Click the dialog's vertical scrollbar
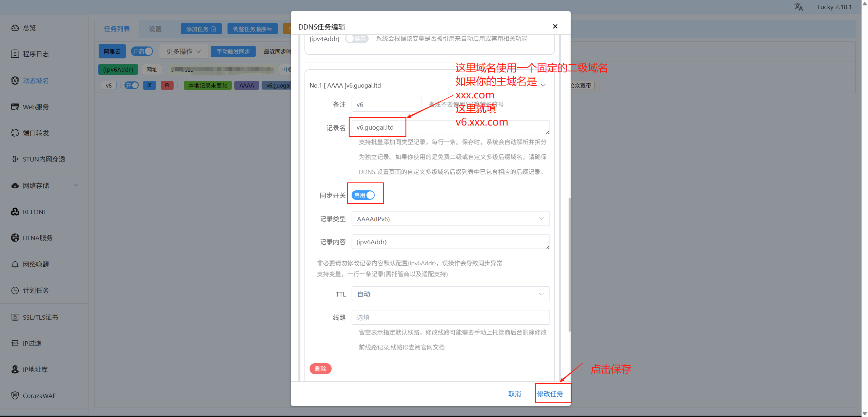The width and height of the screenshot is (868, 417). 569,265
